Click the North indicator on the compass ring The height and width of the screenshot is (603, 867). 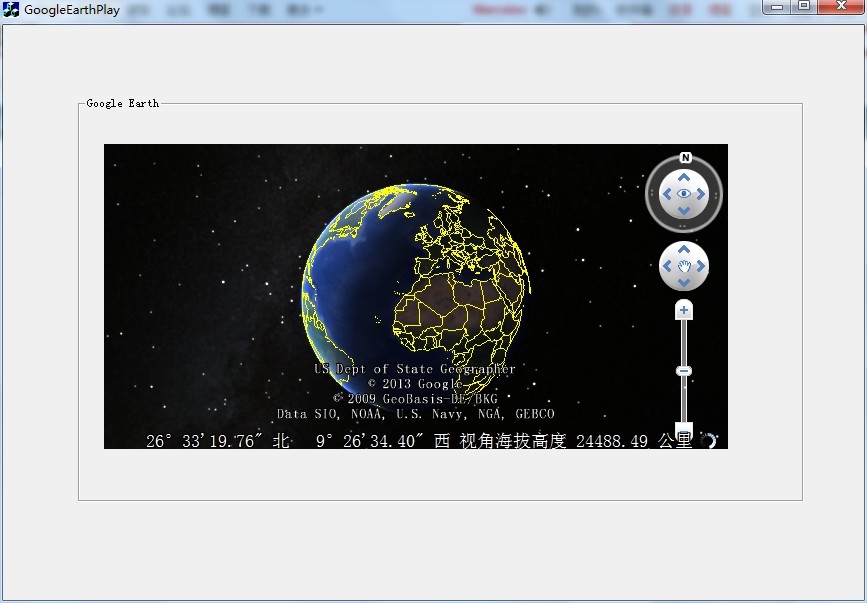[686, 158]
